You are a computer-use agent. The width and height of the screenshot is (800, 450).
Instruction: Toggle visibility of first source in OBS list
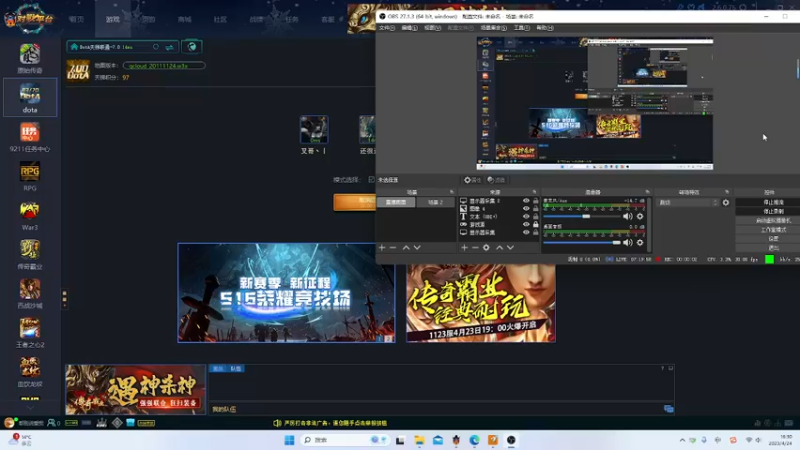tap(526, 201)
